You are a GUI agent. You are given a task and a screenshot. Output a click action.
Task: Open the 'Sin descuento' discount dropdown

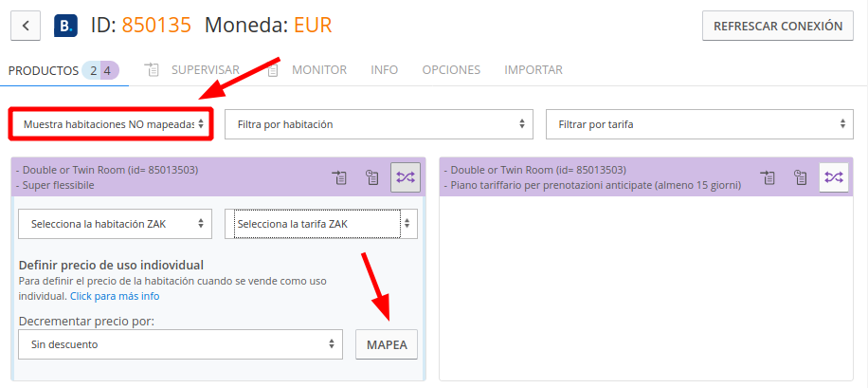point(180,344)
